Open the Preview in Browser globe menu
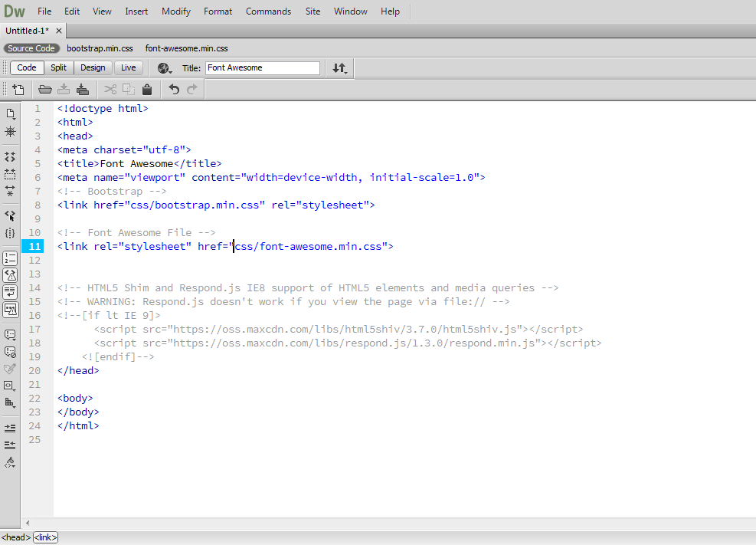 click(165, 68)
